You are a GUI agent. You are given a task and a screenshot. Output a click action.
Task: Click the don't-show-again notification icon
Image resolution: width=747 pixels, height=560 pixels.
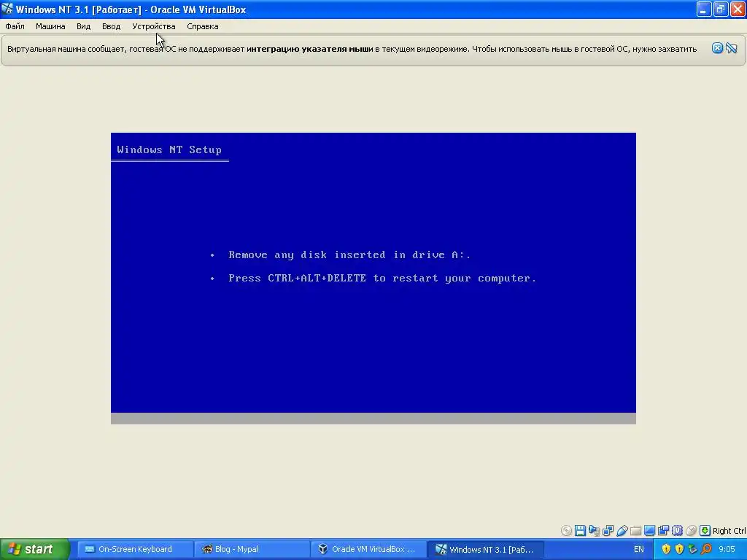[731, 48]
